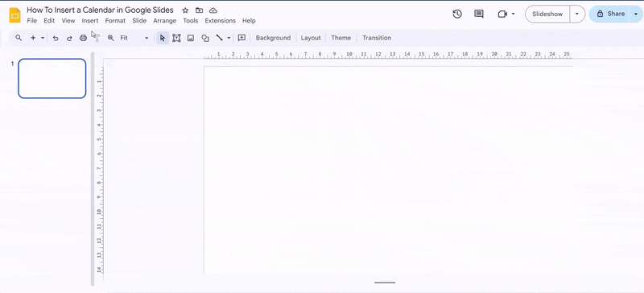The image size is (644, 293).
Task: Open the Insert menu
Action: coord(90,21)
